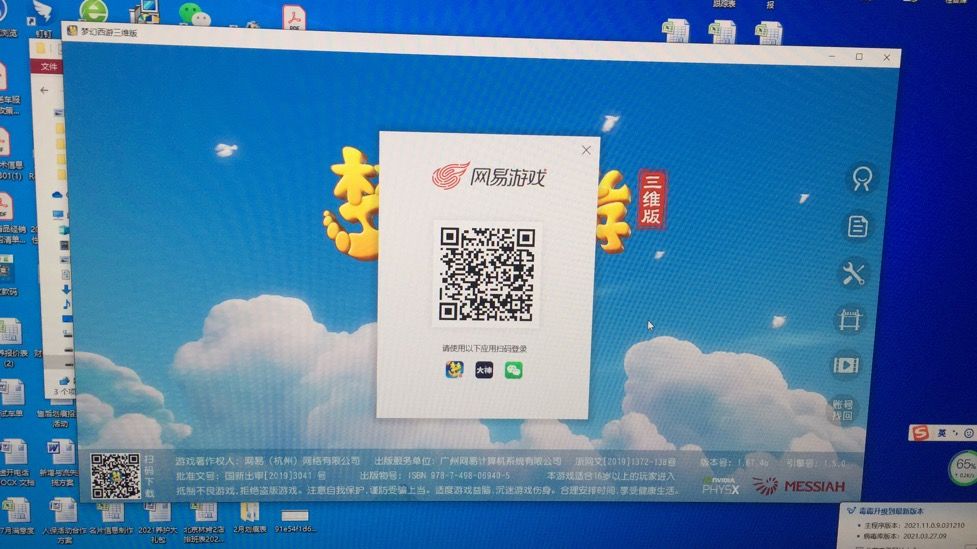Click the 65% memory accelerator floating ball

click(963, 468)
